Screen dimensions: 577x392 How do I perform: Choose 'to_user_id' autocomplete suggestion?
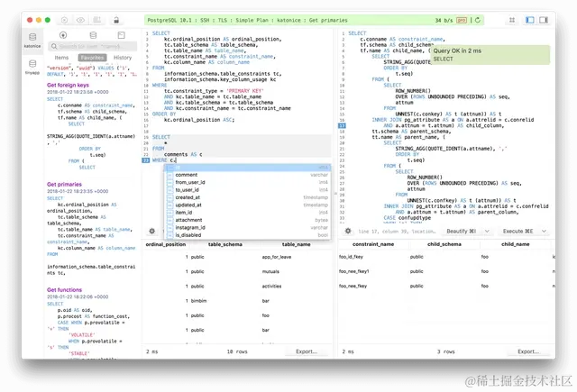coord(247,190)
